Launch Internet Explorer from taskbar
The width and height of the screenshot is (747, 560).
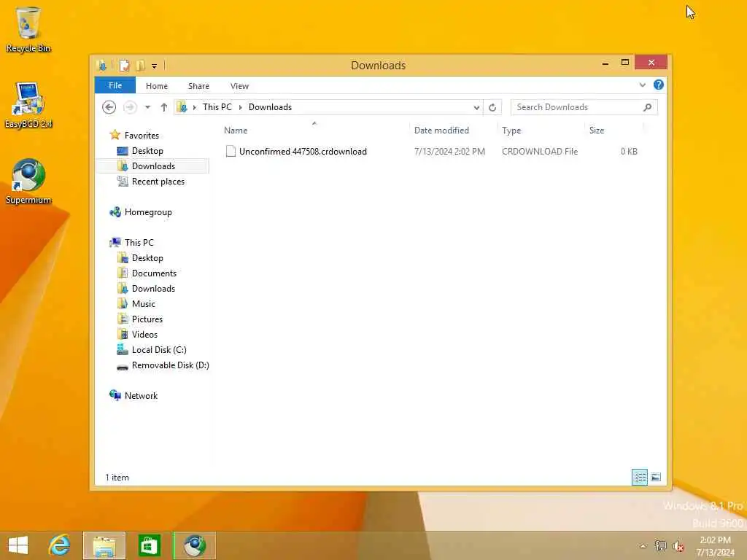point(60,545)
